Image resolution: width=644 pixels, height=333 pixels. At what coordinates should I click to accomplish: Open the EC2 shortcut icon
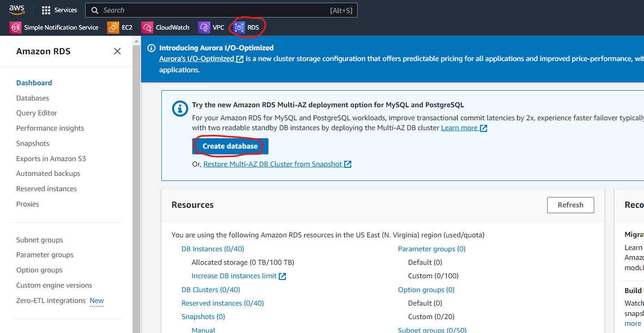pos(113,27)
